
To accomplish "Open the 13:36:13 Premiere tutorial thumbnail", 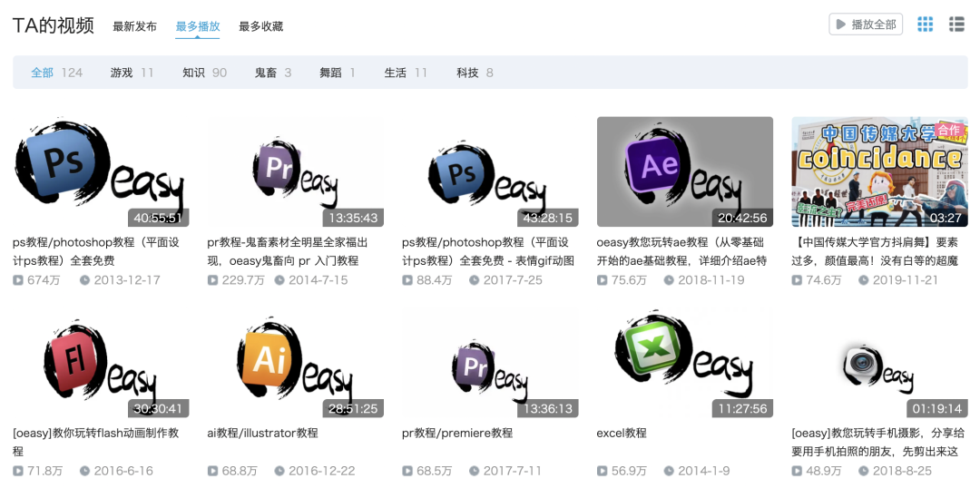I will pyautogui.click(x=490, y=363).
